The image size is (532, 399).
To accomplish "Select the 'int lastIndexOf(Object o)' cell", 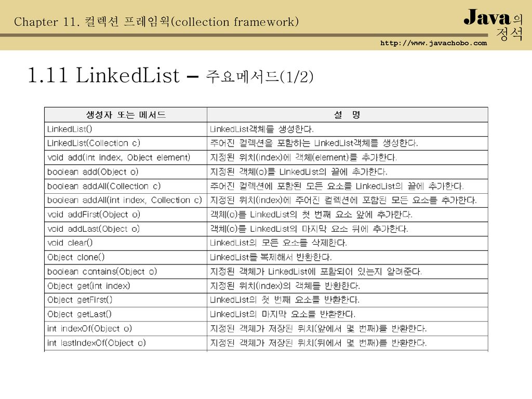I will 126,343.
